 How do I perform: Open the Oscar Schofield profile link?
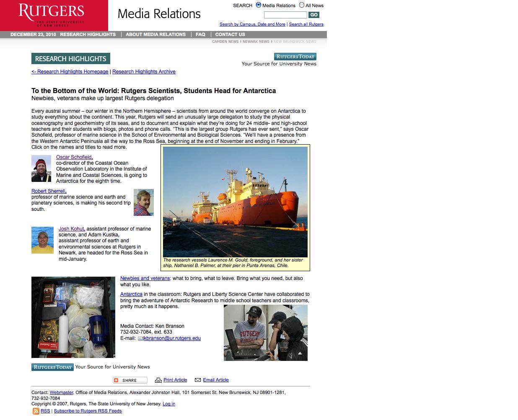[x=74, y=157]
